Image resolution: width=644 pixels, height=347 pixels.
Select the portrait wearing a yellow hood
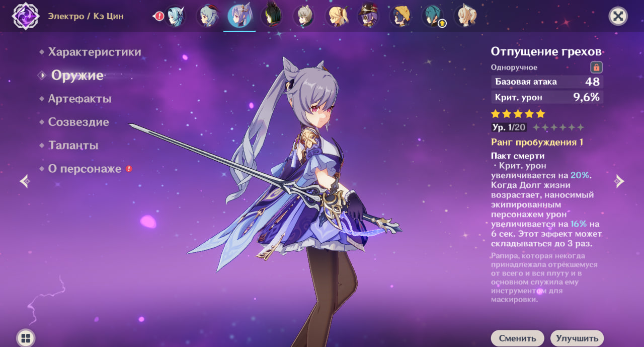[x=400, y=16]
